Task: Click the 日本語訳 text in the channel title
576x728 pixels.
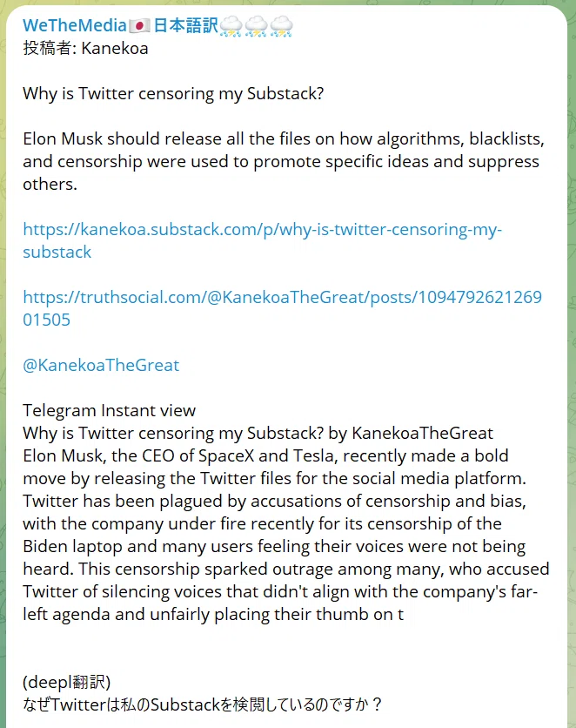Action: (x=185, y=25)
